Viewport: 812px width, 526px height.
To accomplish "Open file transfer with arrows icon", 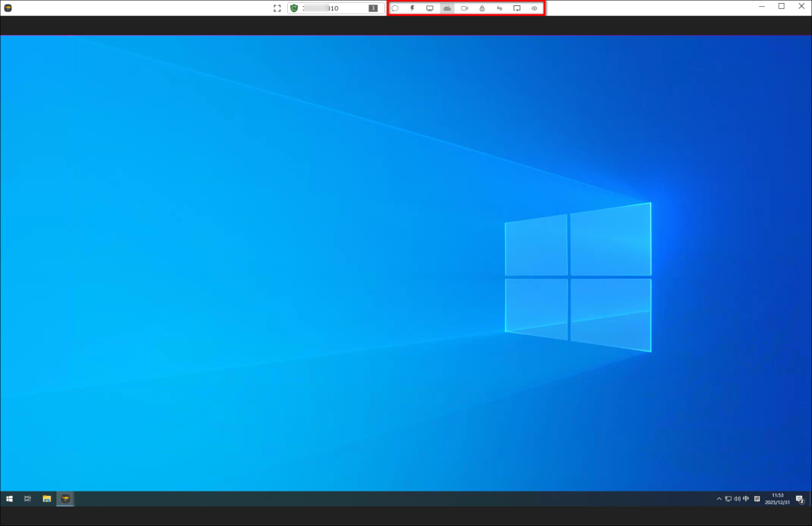I will coord(499,8).
